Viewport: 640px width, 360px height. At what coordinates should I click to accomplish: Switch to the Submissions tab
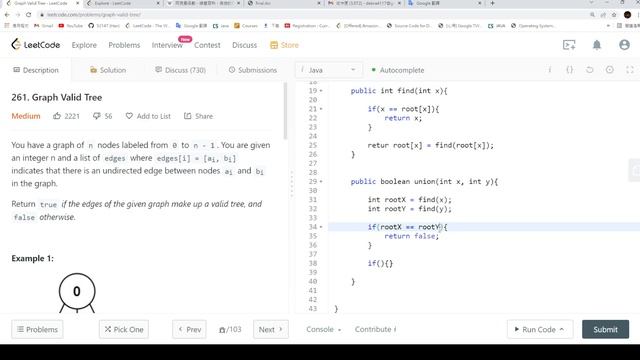253,70
